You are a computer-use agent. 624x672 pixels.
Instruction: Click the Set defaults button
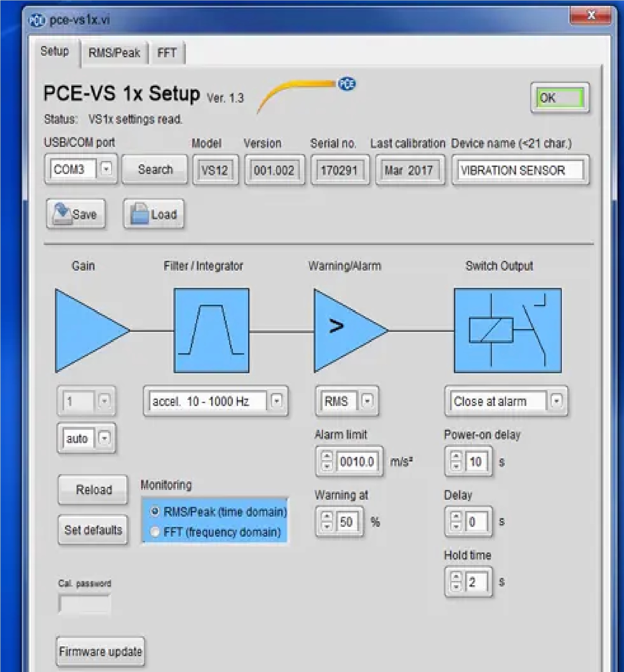point(93,530)
